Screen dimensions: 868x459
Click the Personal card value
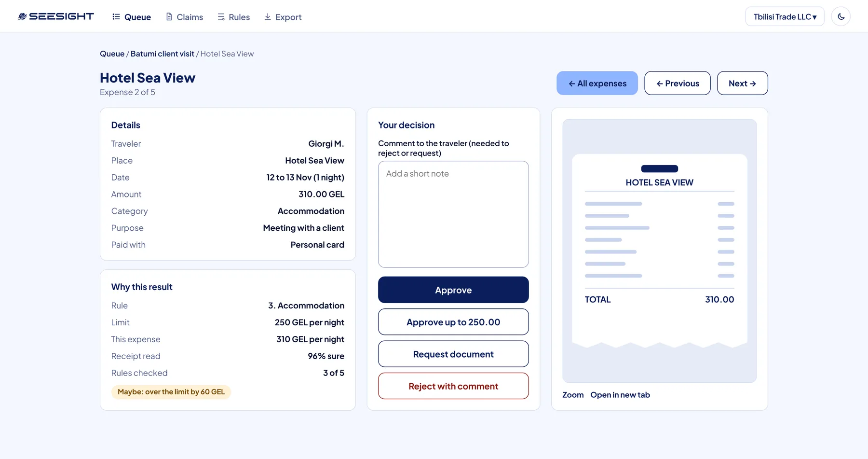(x=317, y=245)
